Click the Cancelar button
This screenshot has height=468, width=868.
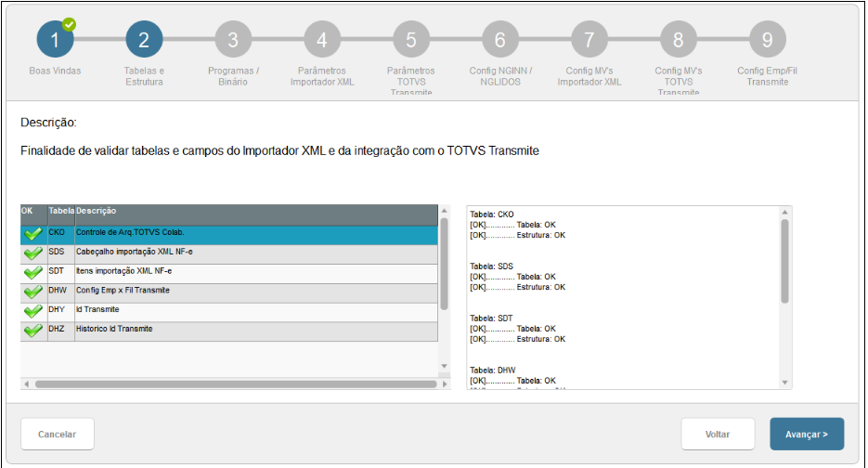pyautogui.click(x=57, y=435)
